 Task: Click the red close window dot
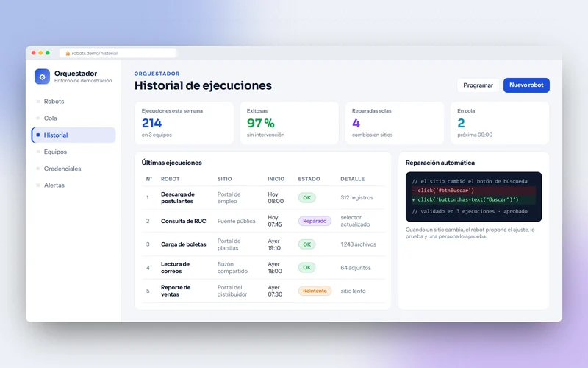[x=34, y=53]
